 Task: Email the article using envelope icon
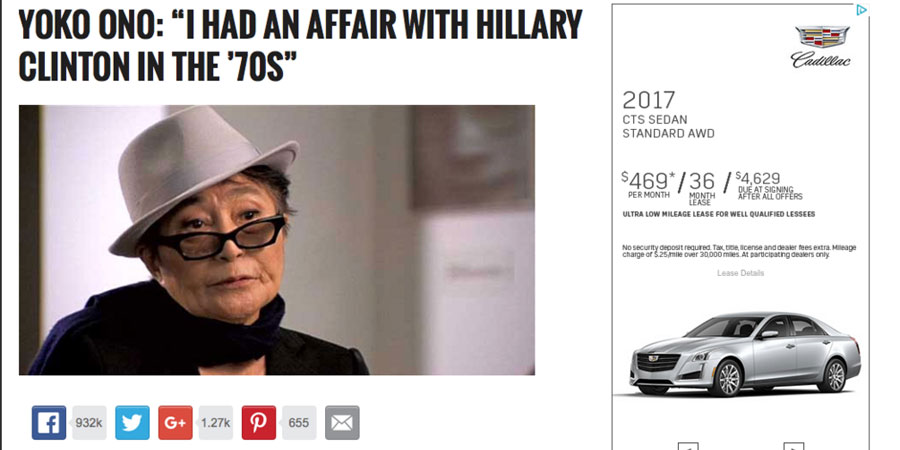(x=342, y=423)
